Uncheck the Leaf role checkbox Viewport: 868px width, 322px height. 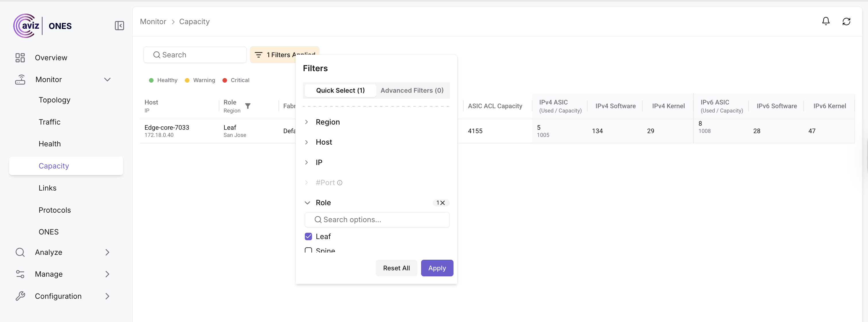[308, 236]
